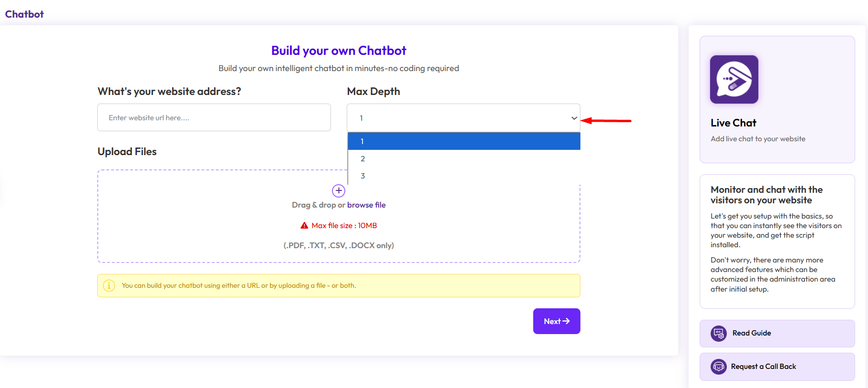Collapse the Max Depth dropdown chevron

[574, 118]
